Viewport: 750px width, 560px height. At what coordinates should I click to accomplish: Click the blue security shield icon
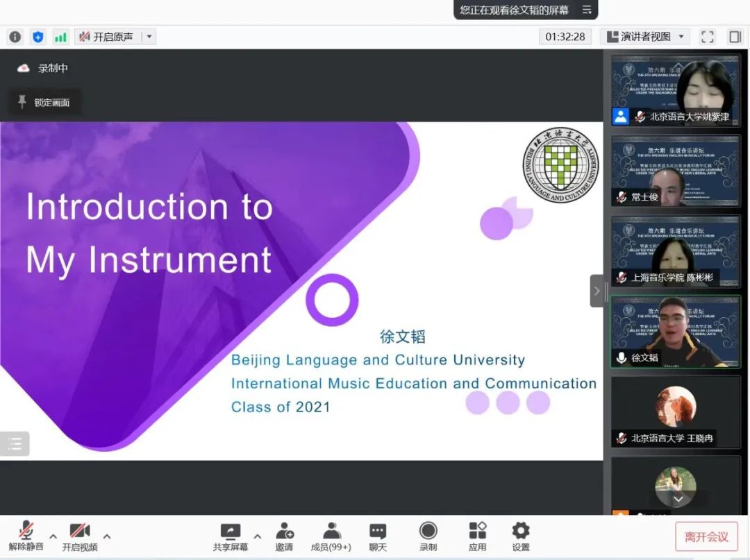37,37
